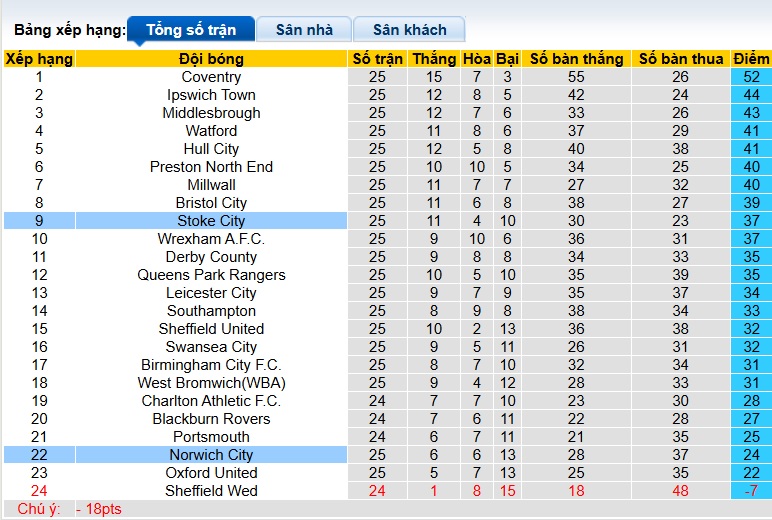Click the highlighted Norwich City team

[211, 455]
